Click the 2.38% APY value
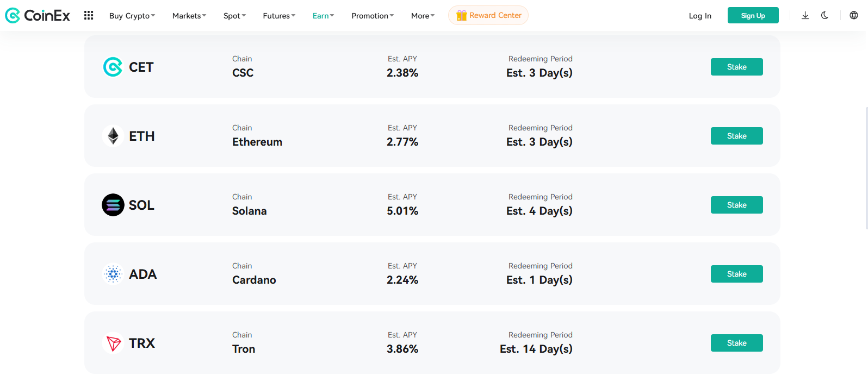 (x=402, y=73)
